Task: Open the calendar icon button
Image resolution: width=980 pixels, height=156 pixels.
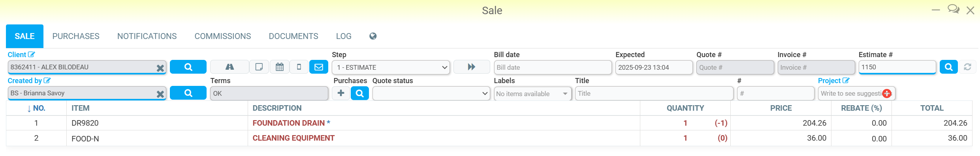Action: [280, 67]
